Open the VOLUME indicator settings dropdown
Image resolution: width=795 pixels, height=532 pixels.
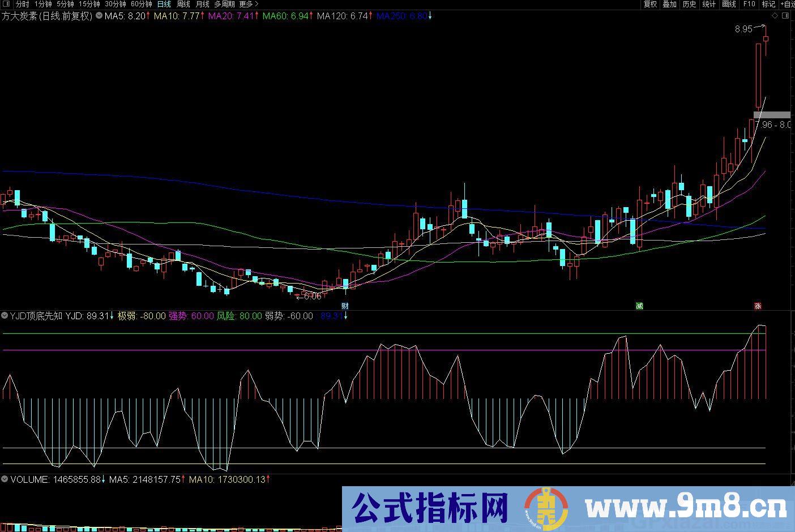pyautogui.click(x=5, y=479)
